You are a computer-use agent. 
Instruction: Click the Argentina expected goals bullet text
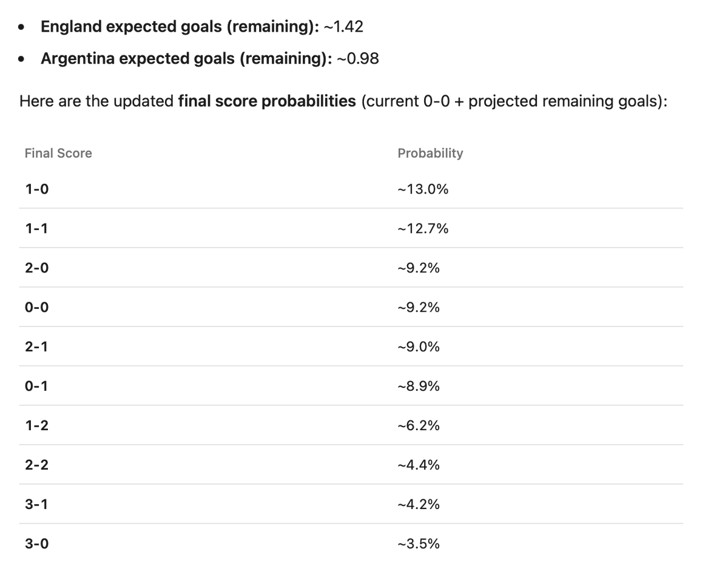210,59
